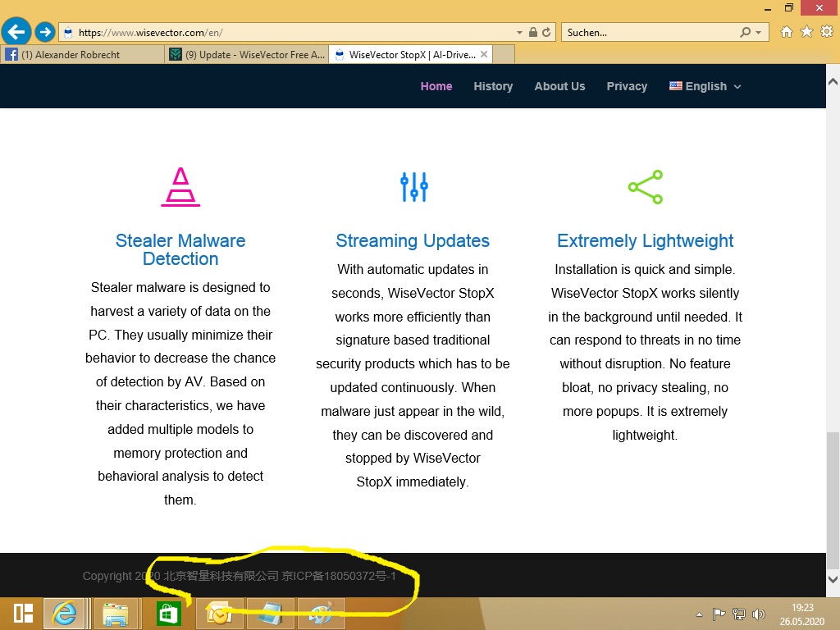Click the search magnifier icon
Viewport: 840px width, 630px height.
click(745, 32)
